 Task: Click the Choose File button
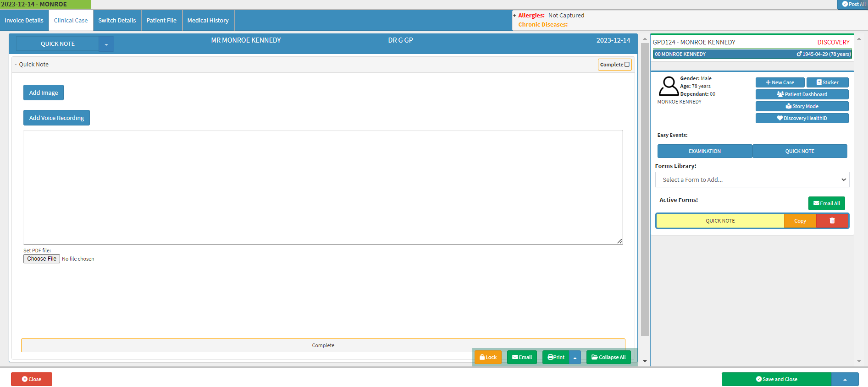pos(42,259)
